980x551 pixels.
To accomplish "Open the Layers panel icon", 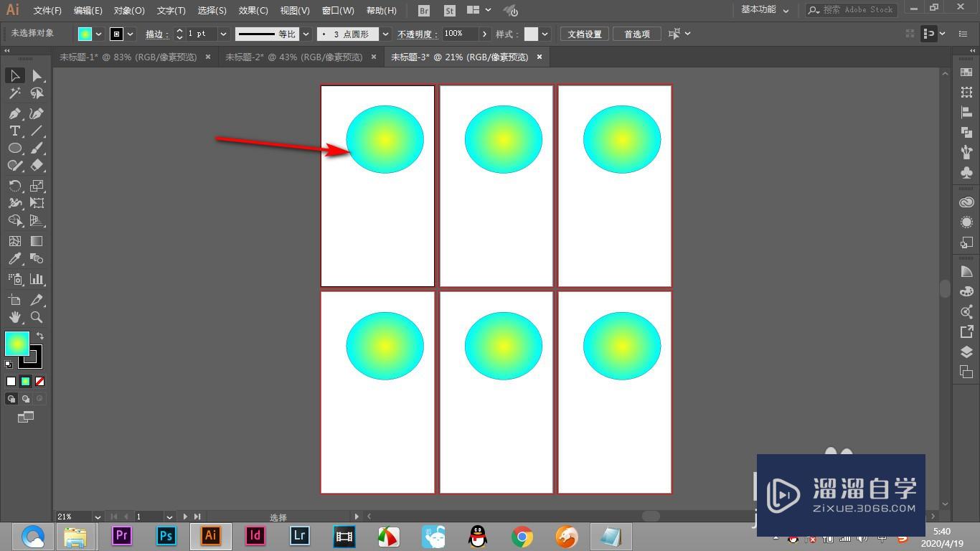I will [966, 352].
